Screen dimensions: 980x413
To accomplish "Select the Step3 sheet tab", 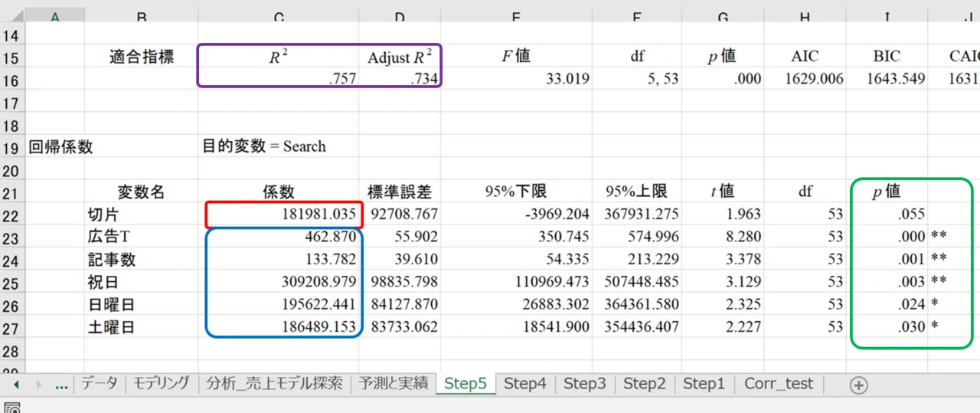I will [585, 384].
